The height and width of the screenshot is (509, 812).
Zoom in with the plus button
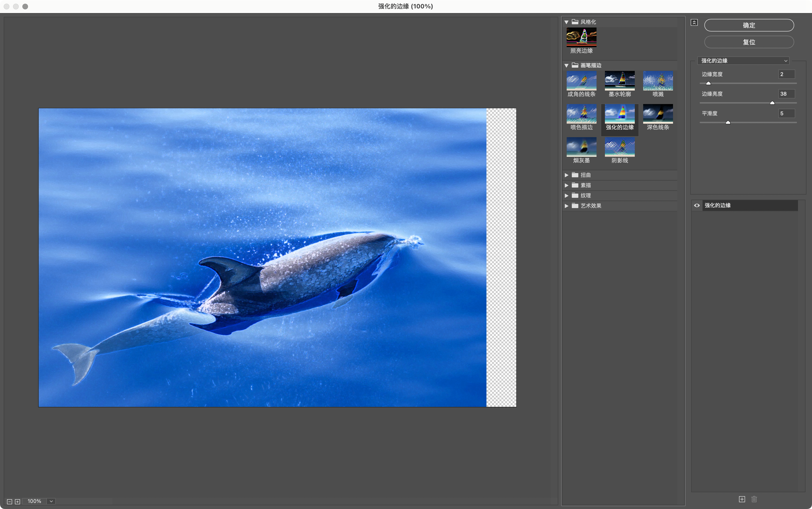pyautogui.click(x=17, y=502)
